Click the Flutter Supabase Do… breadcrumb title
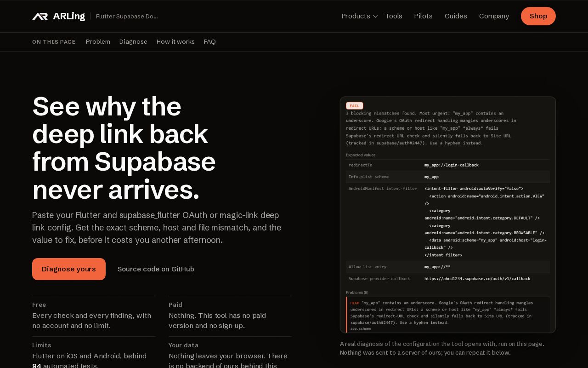The image size is (588, 368). click(x=127, y=17)
